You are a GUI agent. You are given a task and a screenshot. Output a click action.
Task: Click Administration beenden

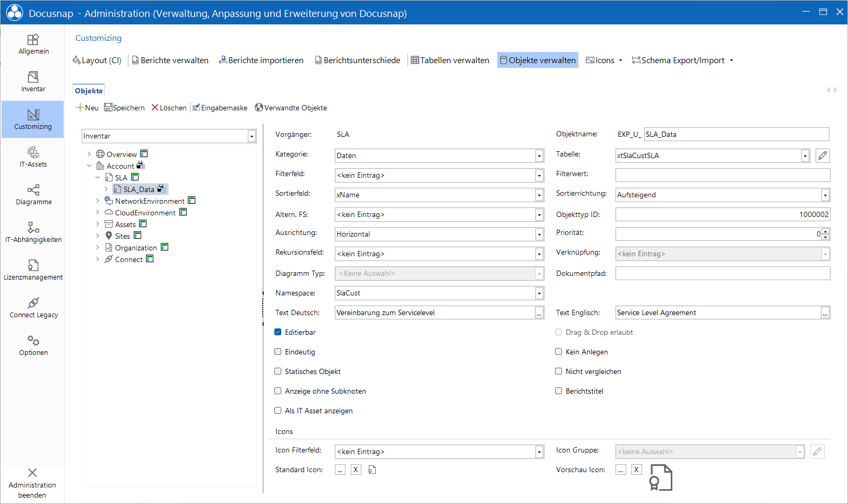click(x=32, y=483)
